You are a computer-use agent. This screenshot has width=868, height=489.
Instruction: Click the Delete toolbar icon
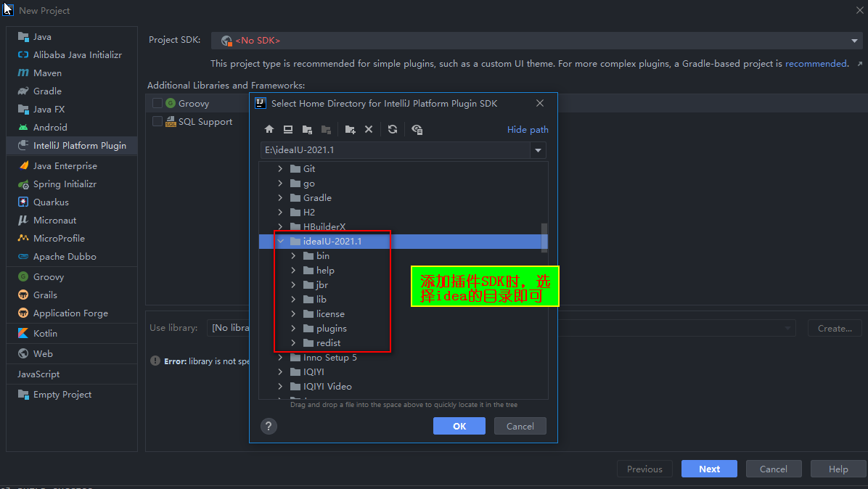pyautogui.click(x=369, y=129)
